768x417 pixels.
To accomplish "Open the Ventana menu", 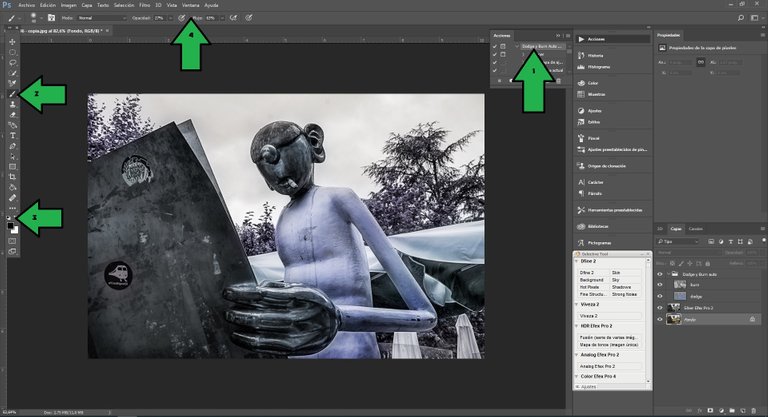I will [191, 5].
